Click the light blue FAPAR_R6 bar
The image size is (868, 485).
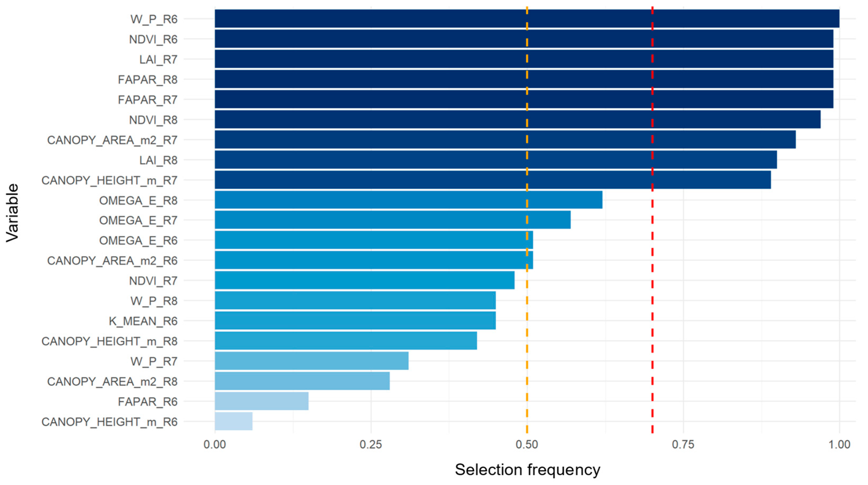pos(261,401)
